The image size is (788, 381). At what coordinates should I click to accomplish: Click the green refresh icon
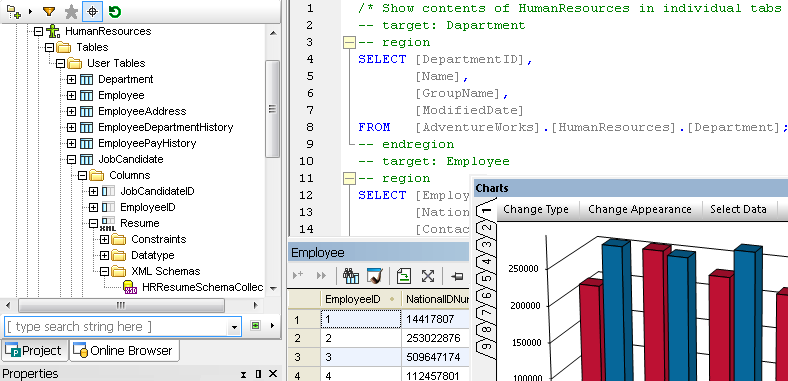pos(115,11)
